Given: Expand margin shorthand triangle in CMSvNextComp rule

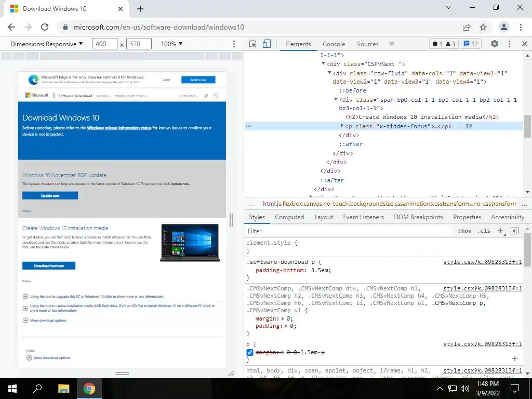Looking at the screenshot, I should (283, 318).
